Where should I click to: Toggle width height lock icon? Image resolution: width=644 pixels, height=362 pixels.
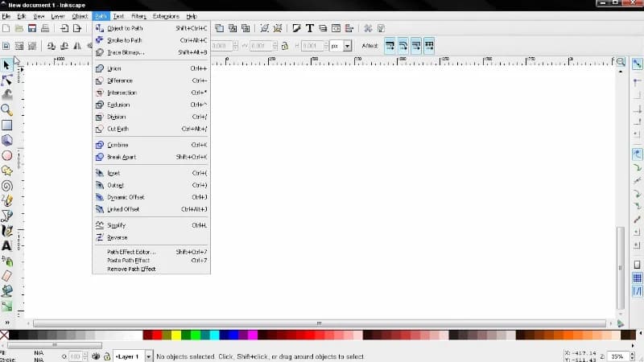[285, 46]
